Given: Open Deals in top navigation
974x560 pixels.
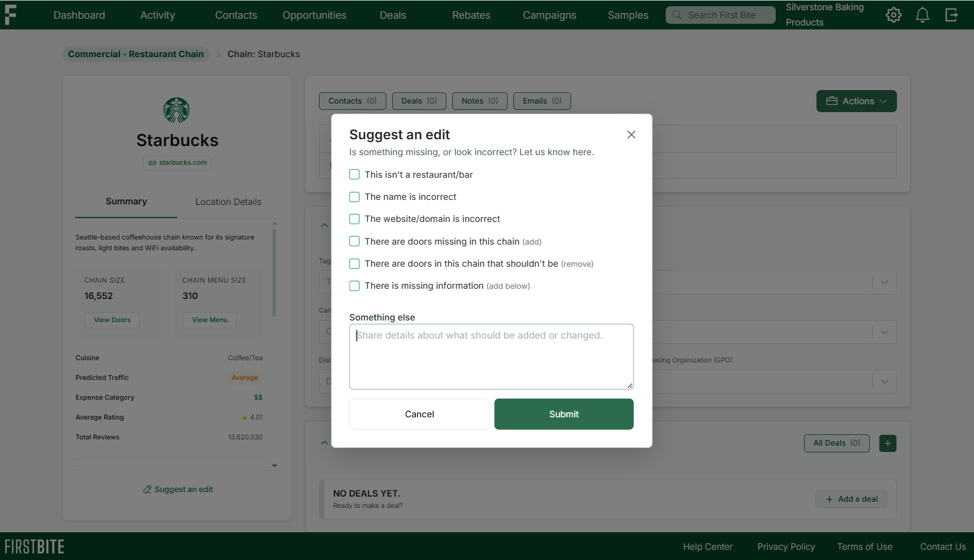Looking at the screenshot, I should (393, 15).
